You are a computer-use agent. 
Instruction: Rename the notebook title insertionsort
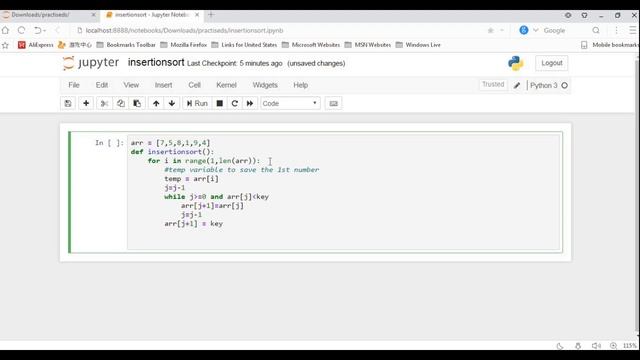156,62
